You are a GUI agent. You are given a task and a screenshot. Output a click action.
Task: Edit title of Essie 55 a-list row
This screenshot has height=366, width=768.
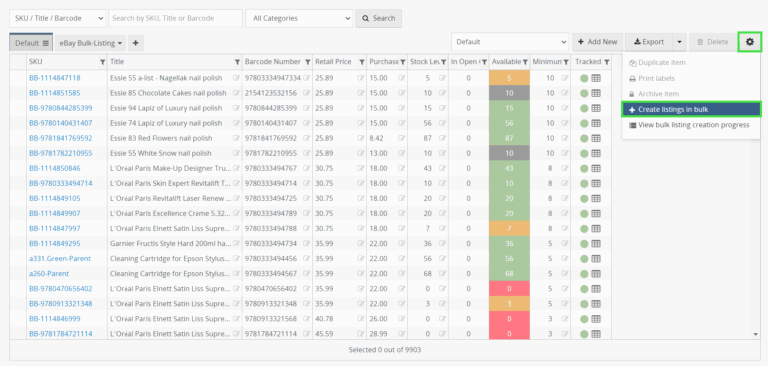[237, 78]
